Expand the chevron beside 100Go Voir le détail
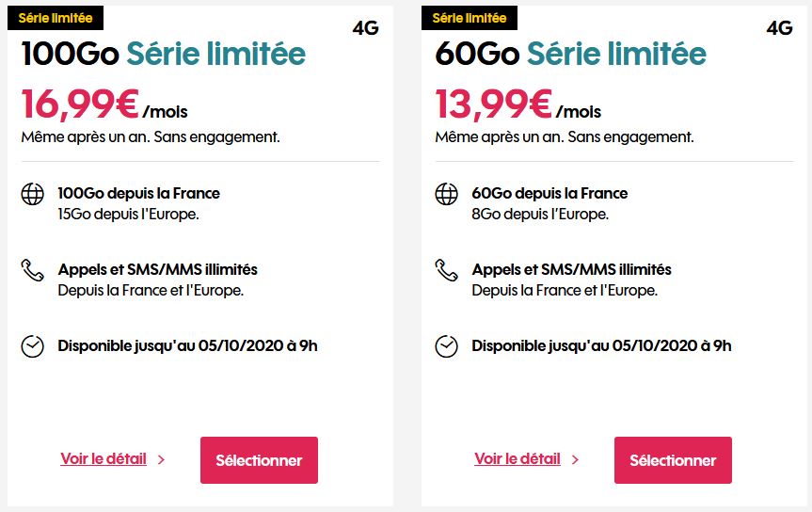 pyautogui.click(x=162, y=460)
